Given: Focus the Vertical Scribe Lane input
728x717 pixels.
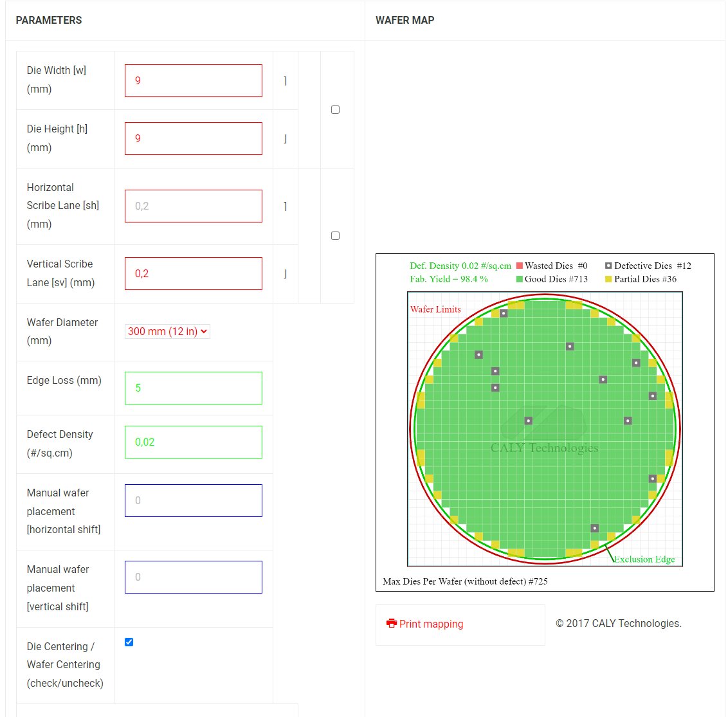Looking at the screenshot, I should 193,273.
